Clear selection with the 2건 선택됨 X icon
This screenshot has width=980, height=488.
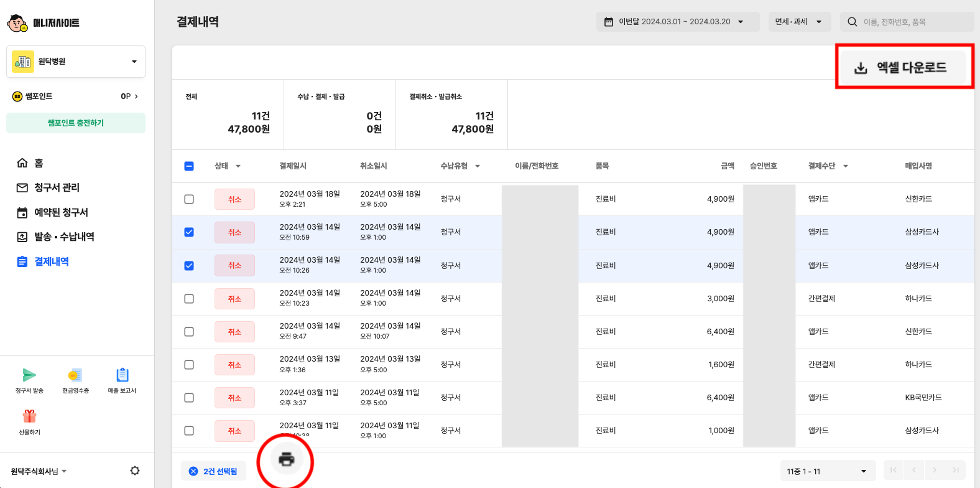coord(193,471)
